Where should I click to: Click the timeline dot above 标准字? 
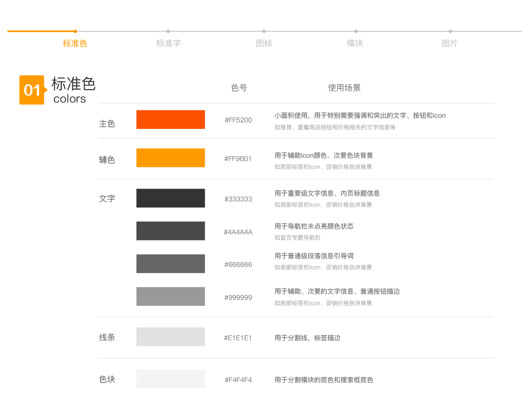coord(168,31)
